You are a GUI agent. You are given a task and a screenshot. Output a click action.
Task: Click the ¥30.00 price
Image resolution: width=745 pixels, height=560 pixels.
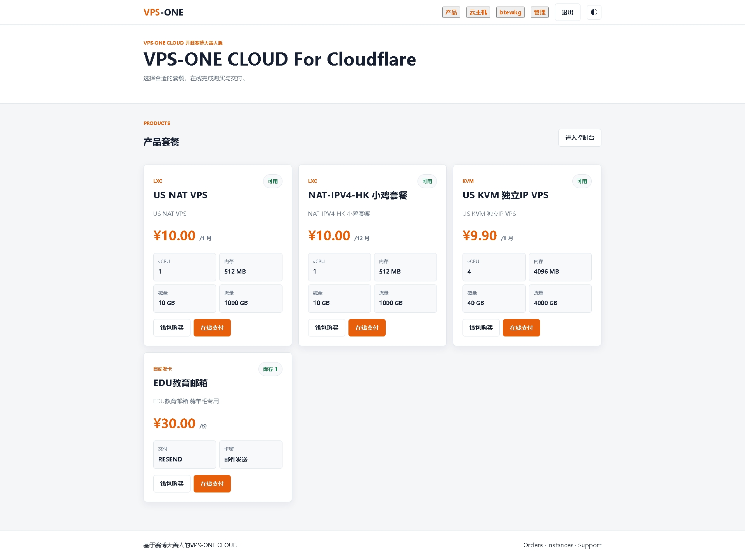(174, 423)
